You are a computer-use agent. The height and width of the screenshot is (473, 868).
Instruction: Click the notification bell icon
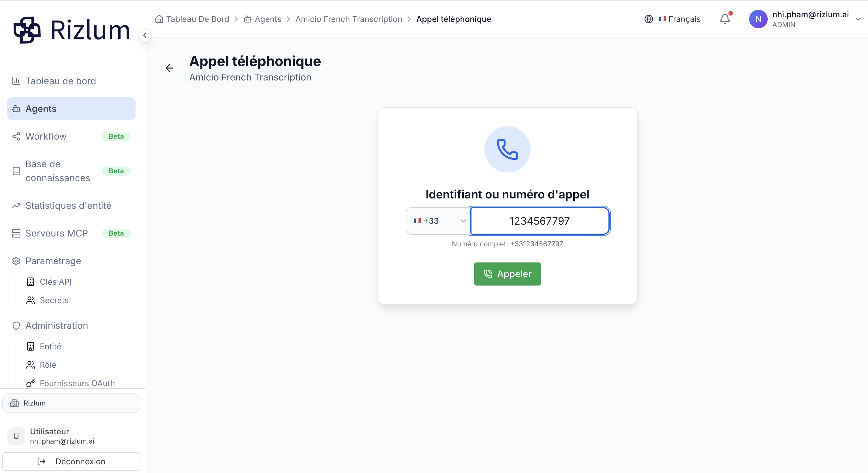click(724, 19)
